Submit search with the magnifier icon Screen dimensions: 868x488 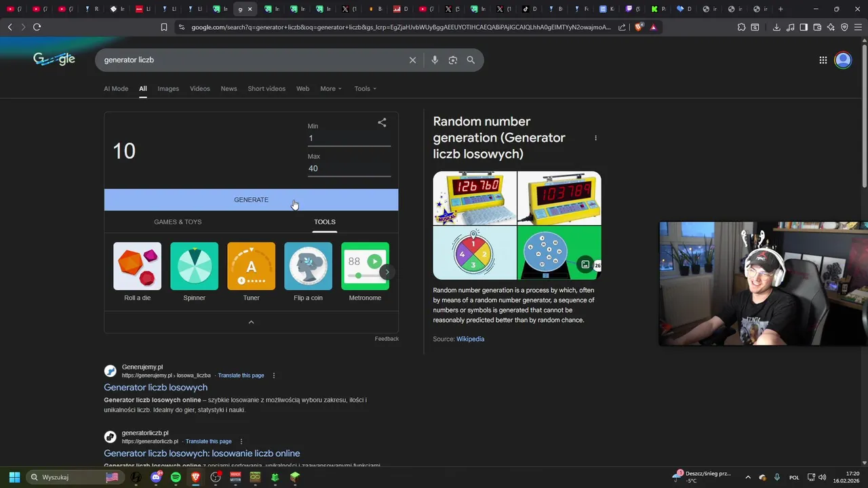coord(471,60)
